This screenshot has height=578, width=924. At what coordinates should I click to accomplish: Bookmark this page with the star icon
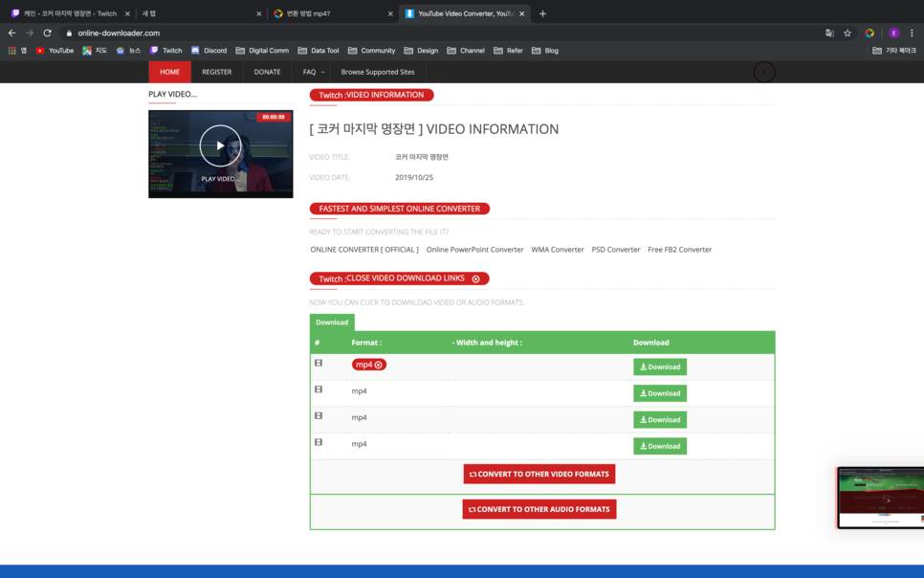pyautogui.click(x=847, y=33)
